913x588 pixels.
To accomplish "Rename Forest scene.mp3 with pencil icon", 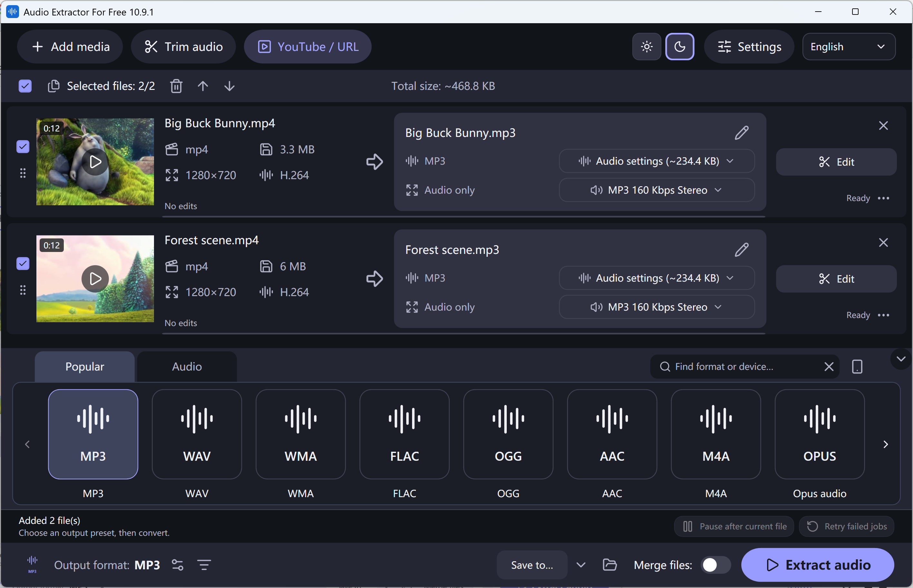I will pyautogui.click(x=742, y=250).
